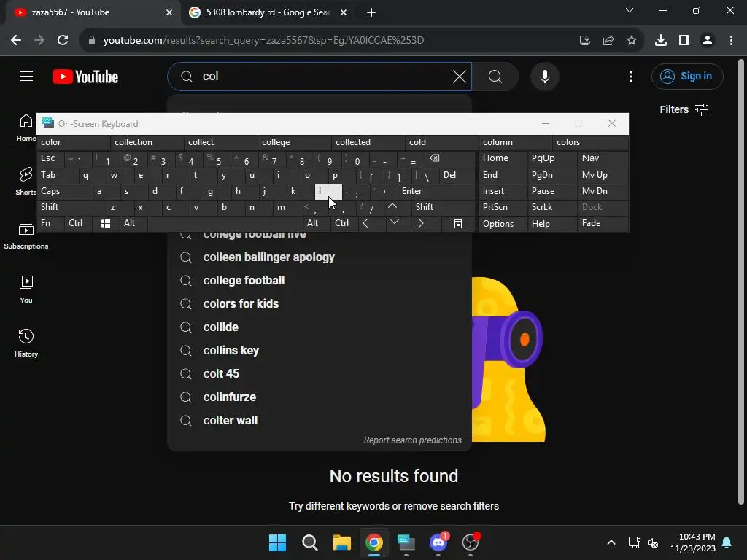Open Chrome downloads icon

[x=661, y=41]
